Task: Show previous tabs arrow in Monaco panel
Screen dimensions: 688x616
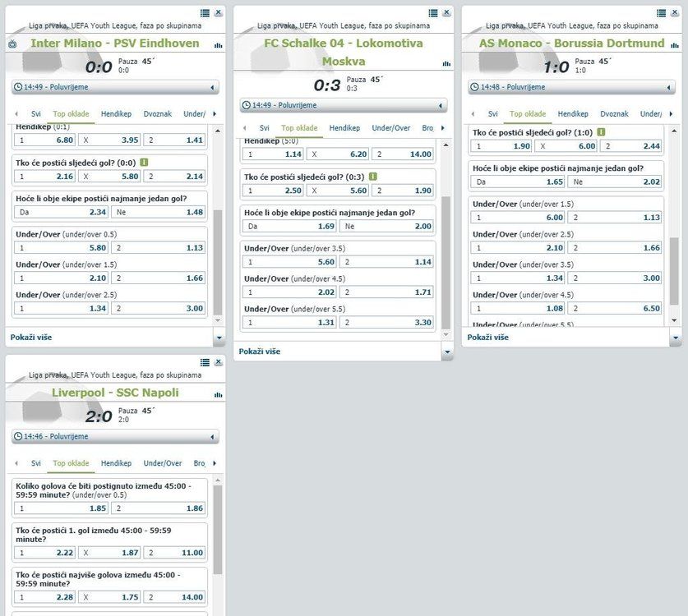Action: [x=473, y=114]
